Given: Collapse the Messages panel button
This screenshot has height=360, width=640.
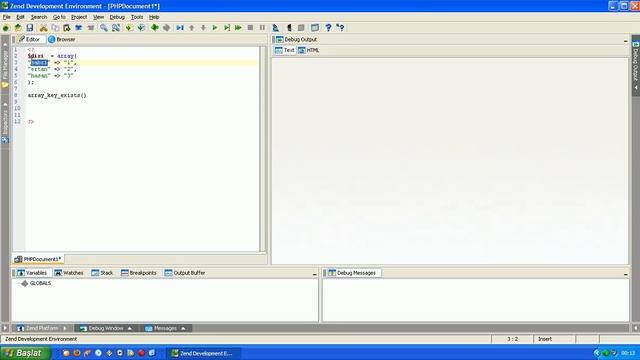Looking at the screenshot, I should 165,328.
